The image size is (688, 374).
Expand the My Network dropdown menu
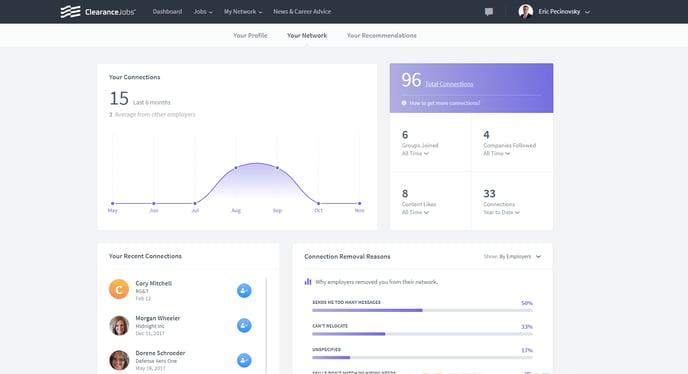point(243,11)
